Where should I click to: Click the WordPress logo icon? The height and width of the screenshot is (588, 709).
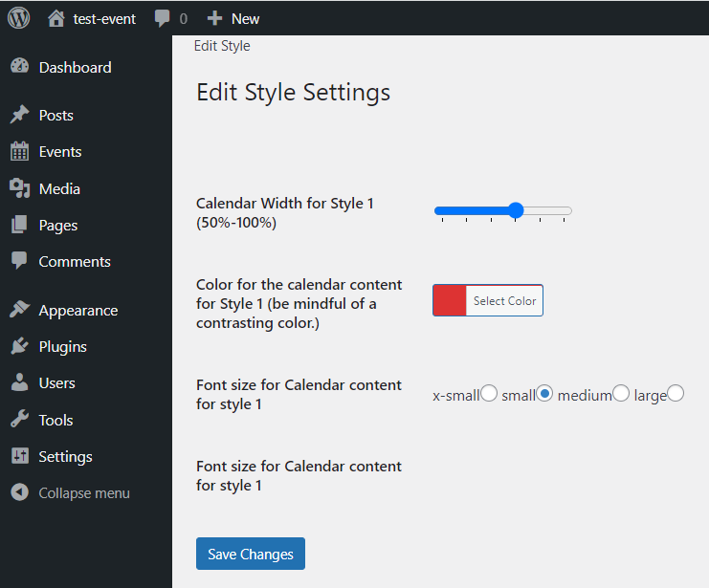point(18,18)
